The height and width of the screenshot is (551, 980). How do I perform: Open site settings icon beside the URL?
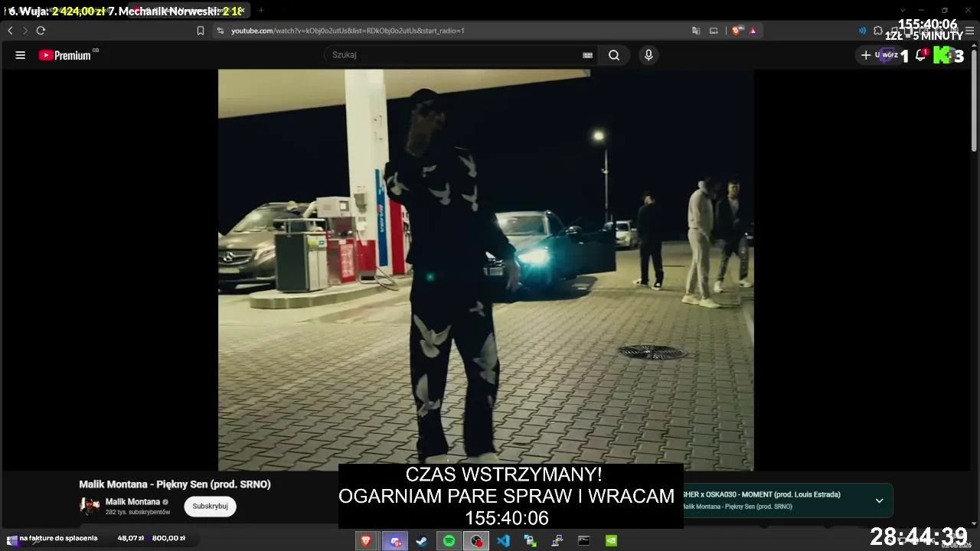[x=220, y=31]
